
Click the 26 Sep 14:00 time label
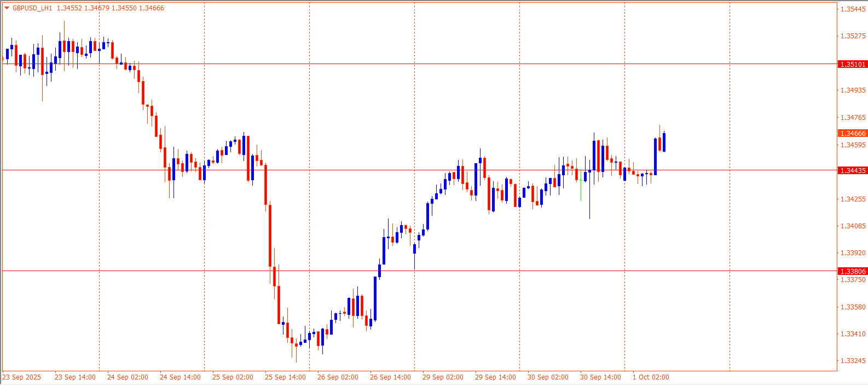(390, 377)
